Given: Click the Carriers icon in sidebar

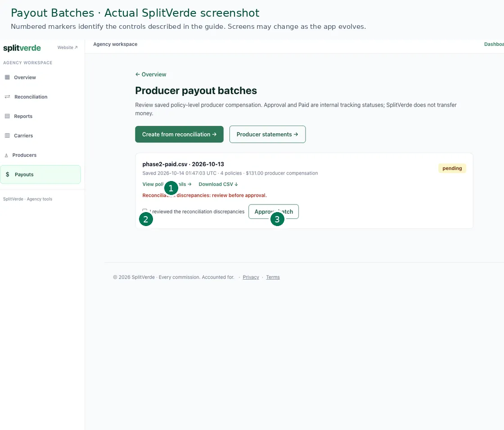Looking at the screenshot, I should click(7, 136).
